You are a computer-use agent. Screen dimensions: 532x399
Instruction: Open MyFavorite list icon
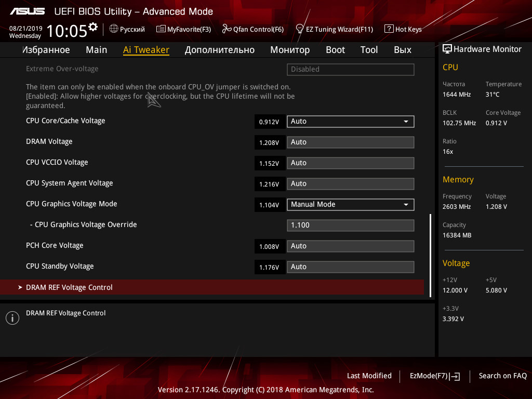[x=161, y=29]
